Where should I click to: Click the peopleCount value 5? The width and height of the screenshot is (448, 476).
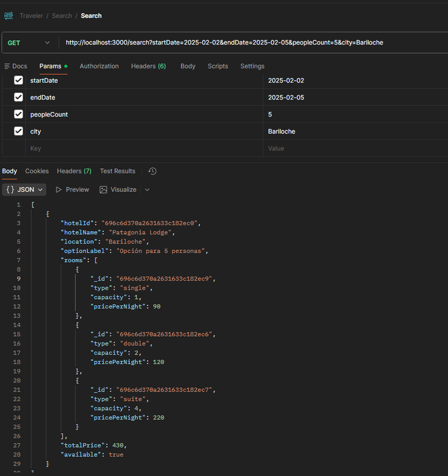pos(270,114)
